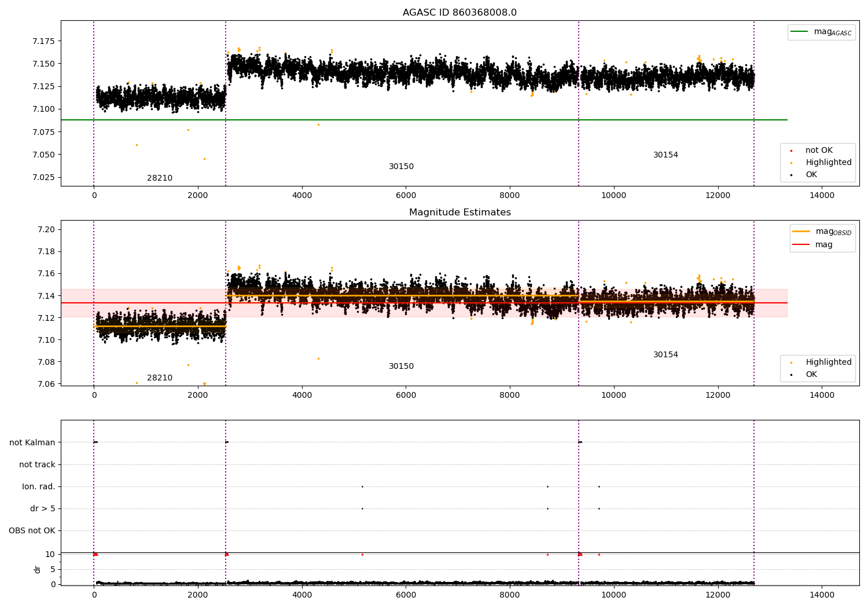Click the 'dr > 5' row label
This screenshot has height=608, width=868.
point(43,509)
